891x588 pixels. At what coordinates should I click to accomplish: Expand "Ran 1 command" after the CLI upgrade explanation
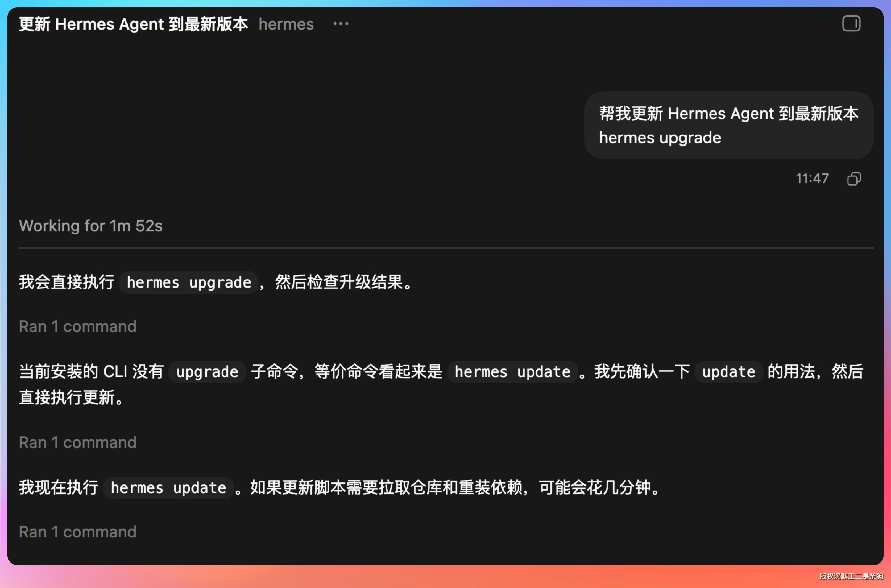(78, 442)
